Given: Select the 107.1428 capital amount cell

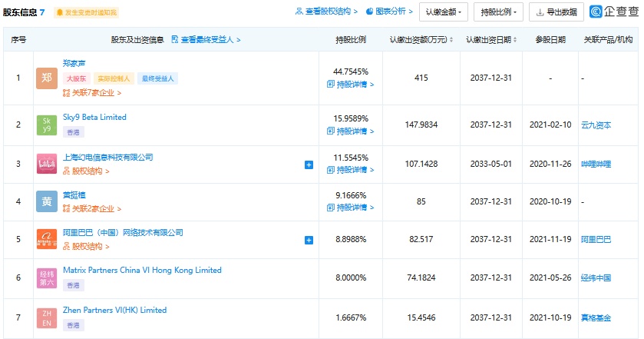Looking at the screenshot, I should coord(421,164).
